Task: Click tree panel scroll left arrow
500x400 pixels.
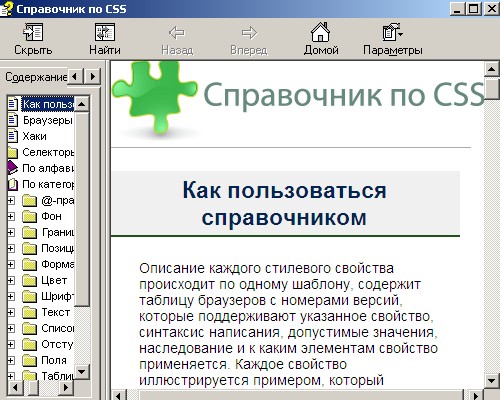Action: click(15, 387)
